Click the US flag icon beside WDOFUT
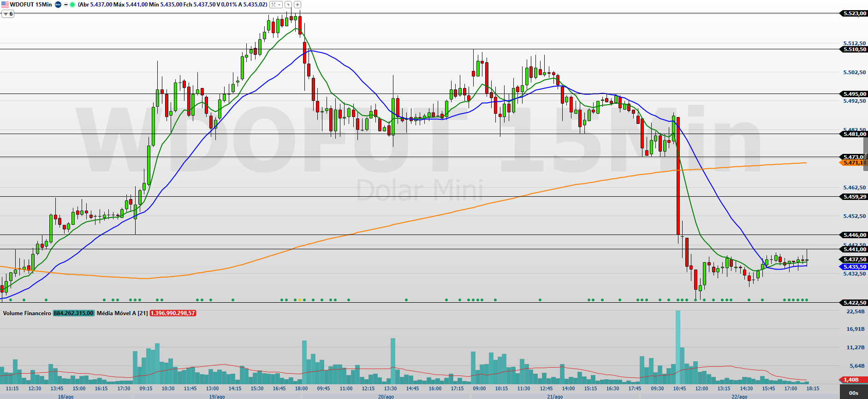 coord(5,5)
